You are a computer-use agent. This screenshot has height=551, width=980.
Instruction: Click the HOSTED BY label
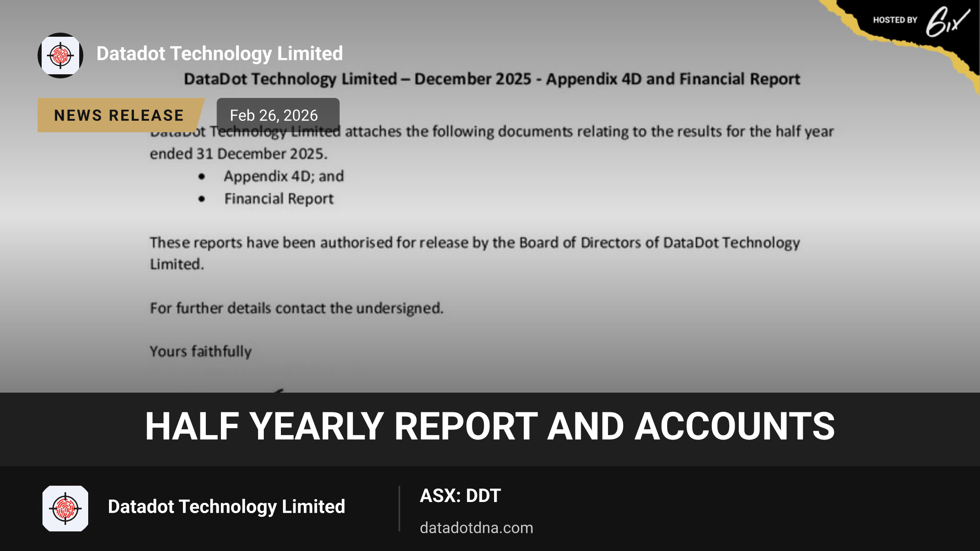click(x=895, y=20)
